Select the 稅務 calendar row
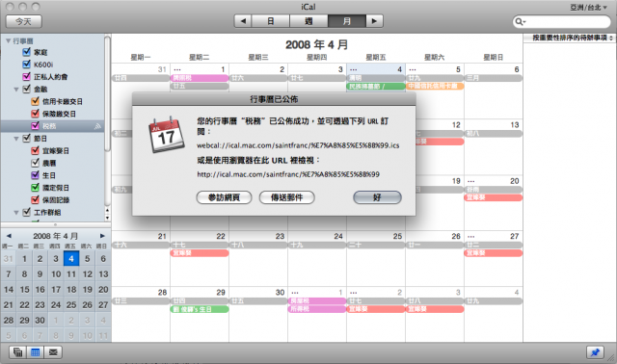 (53, 126)
